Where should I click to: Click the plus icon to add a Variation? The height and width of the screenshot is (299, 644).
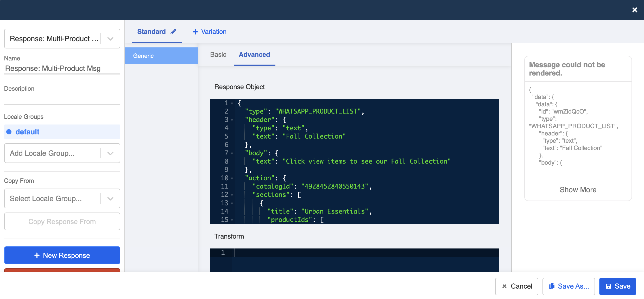tap(195, 32)
